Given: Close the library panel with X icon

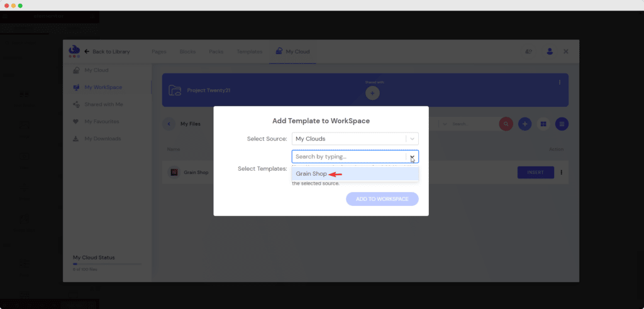Looking at the screenshot, I should [566, 51].
